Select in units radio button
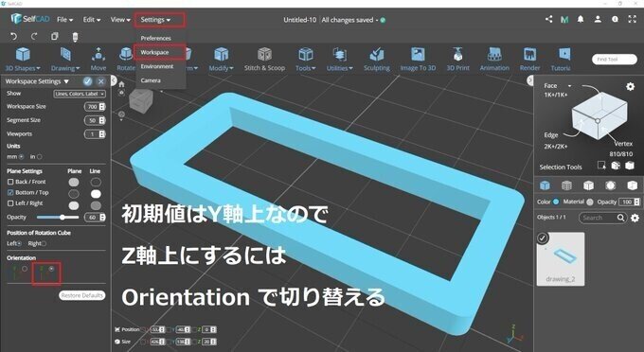 [x=40, y=157]
